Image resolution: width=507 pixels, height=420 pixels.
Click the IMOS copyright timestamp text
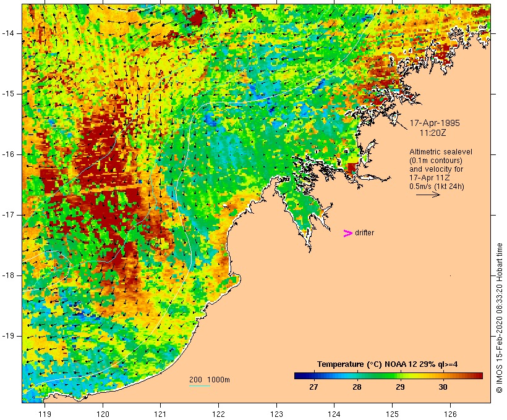(500, 318)
